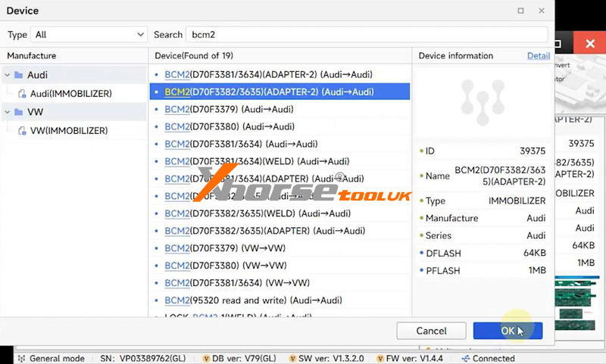Click the DFLASH value 64KB
Viewport: 606px width, 364px height.
click(x=535, y=253)
